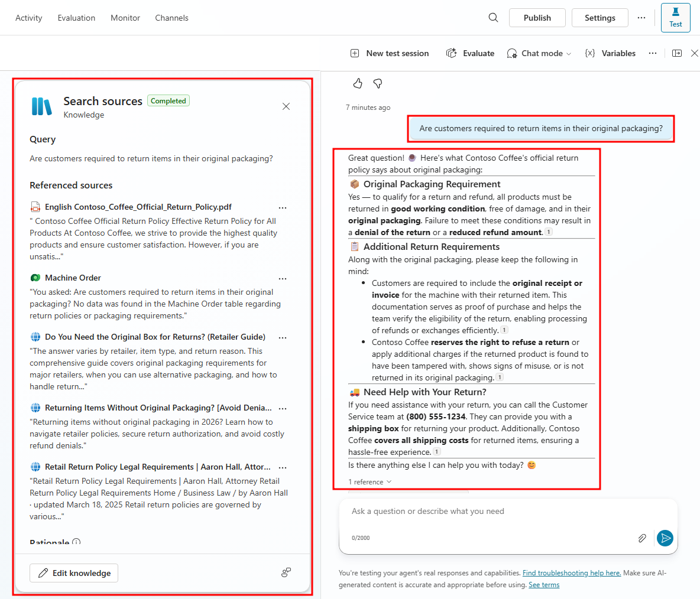Click Original Packaging Requirement heading
Screen dimensions: 700x599
click(432, 184)
